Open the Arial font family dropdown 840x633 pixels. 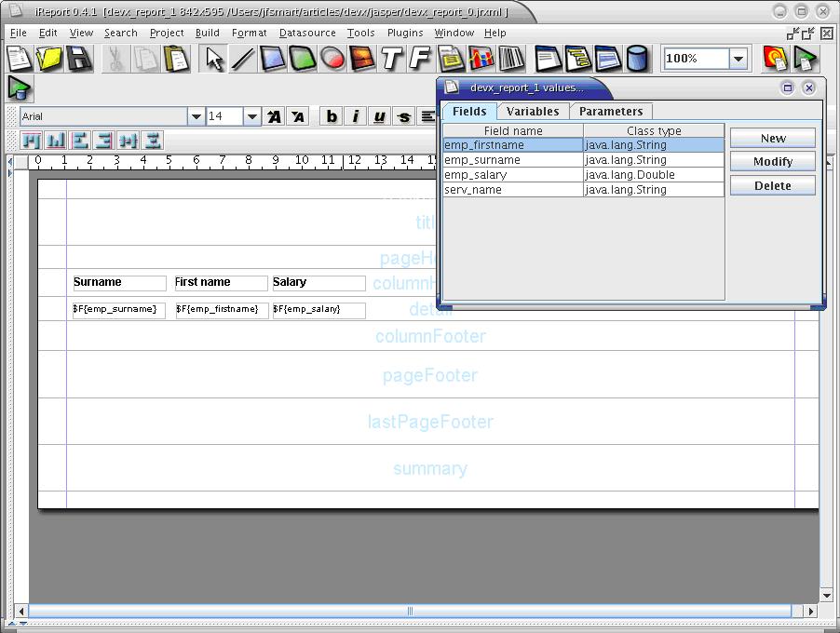tap(196, 116)
